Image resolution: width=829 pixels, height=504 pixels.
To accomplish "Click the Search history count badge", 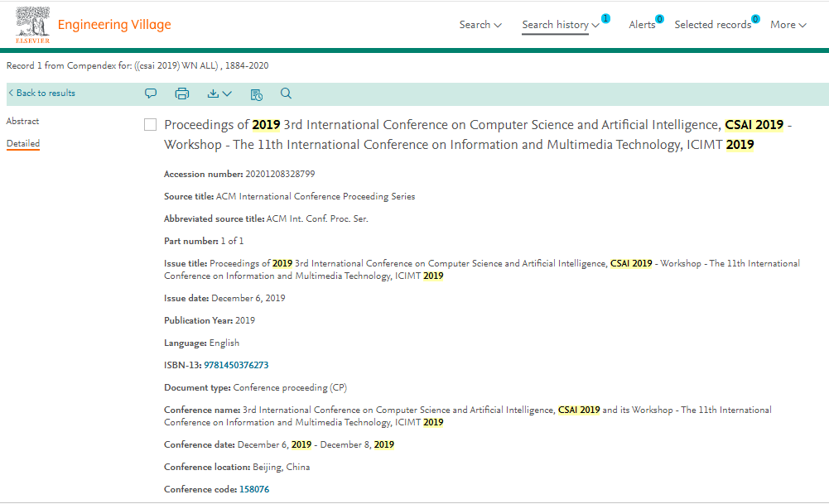I will coord(606,18).
